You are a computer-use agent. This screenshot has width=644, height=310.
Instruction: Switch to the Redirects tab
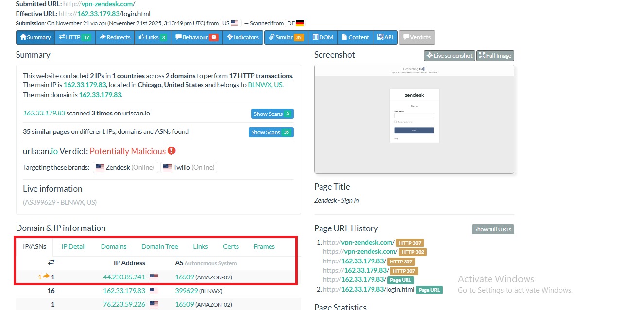115,37
